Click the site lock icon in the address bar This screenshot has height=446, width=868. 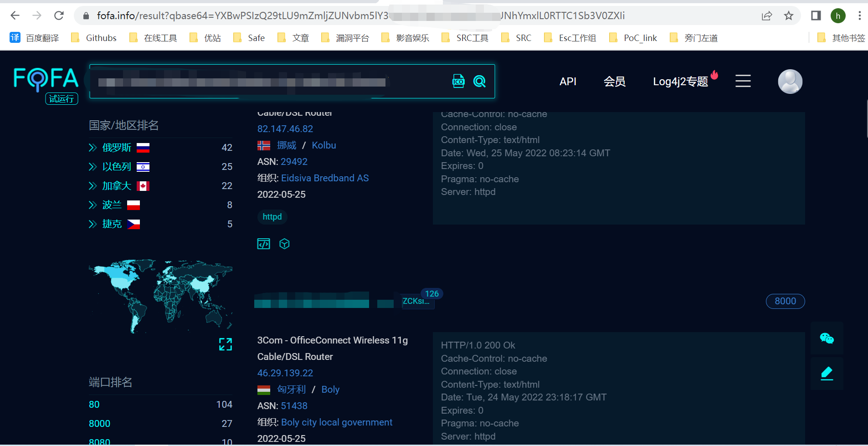[86, 16]
